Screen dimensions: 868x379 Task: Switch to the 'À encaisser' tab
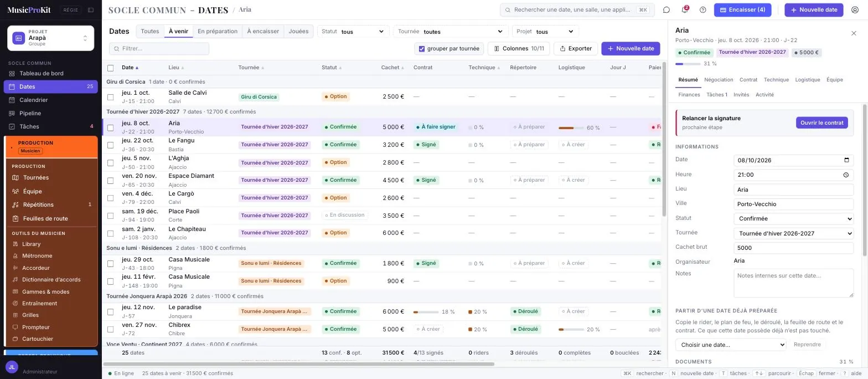pyautogui.click(x=263, y=32)
